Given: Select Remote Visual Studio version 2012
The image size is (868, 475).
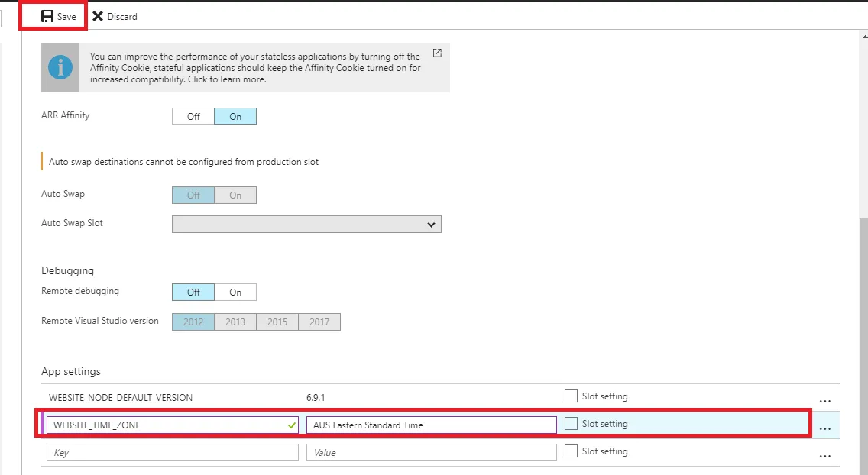Looking at the screenshot, I should point(193,322).
